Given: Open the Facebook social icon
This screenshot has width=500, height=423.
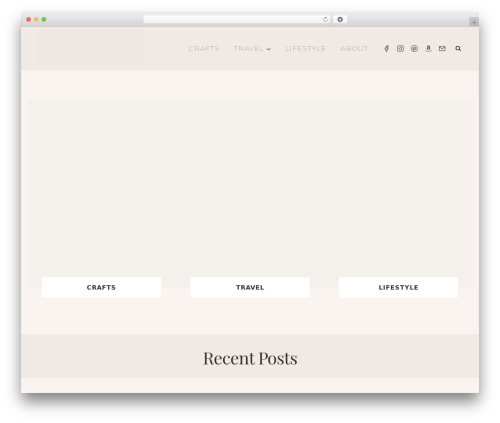Looking at the screenshot, I should 386,49.
